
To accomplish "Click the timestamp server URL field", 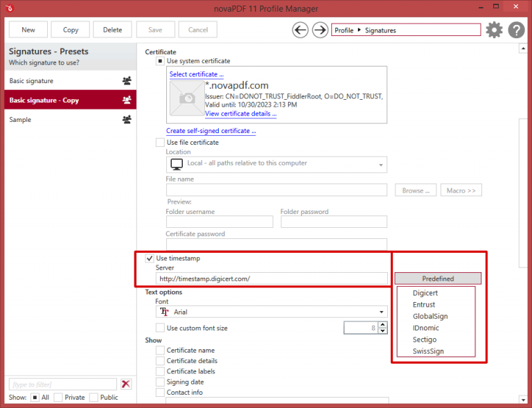I will 272,279.
